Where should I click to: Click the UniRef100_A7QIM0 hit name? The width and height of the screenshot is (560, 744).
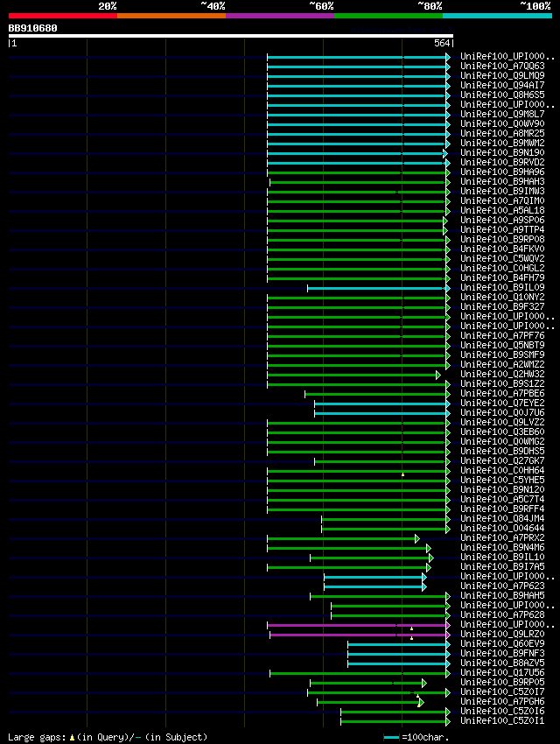click(502, 200)
